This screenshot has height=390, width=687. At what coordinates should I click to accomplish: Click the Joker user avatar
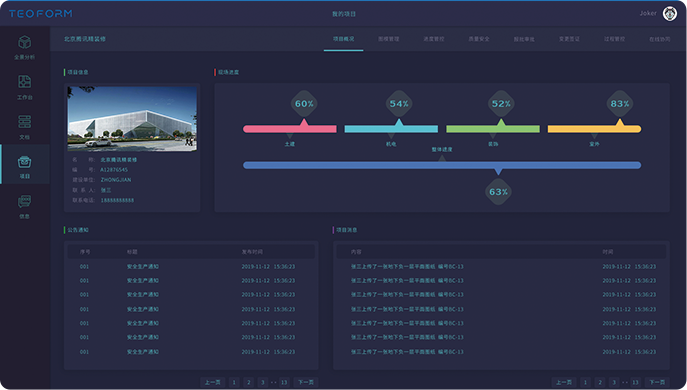tap(669, 14)
